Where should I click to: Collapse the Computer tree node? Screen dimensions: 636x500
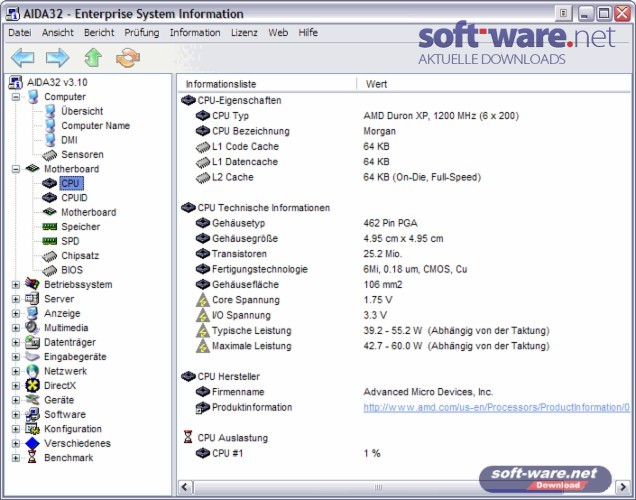pyautogui.click(x=15, y=97)
